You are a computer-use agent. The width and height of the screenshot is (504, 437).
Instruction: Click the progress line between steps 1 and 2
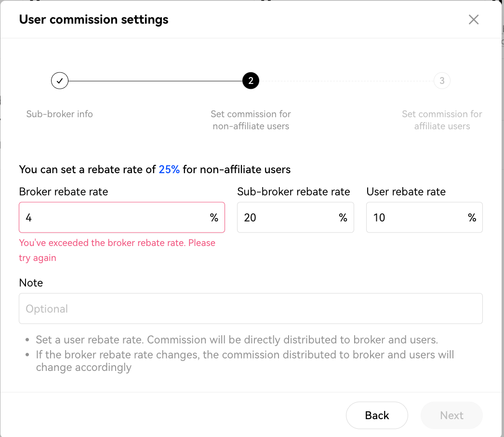(154, 81)
